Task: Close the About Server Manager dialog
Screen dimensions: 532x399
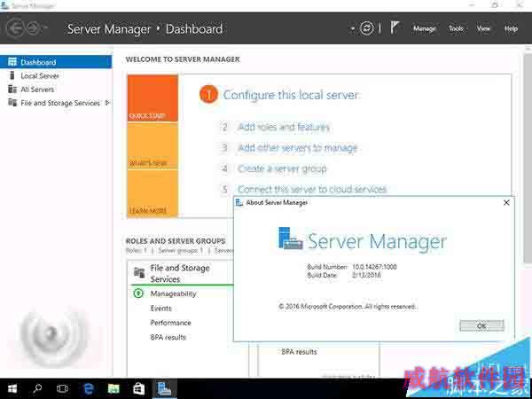Action: click(x=506, y=202)
